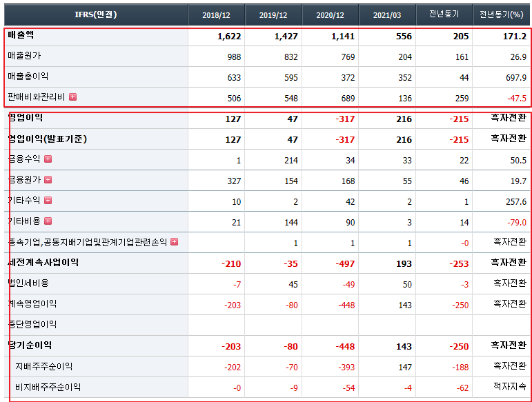Image resolution: width=532 pixels, height=402 pixels.
Task: Expand the 기타수익 row plus icon
Action: click(48, 201)
